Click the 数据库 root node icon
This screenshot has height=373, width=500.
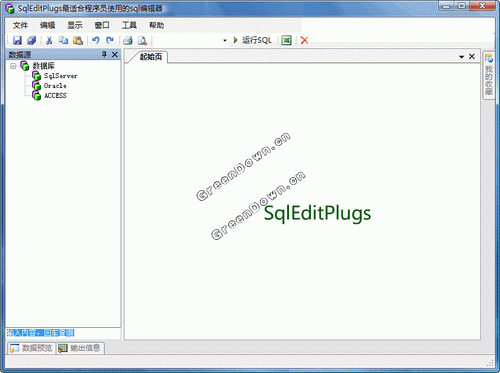(25, 66)
